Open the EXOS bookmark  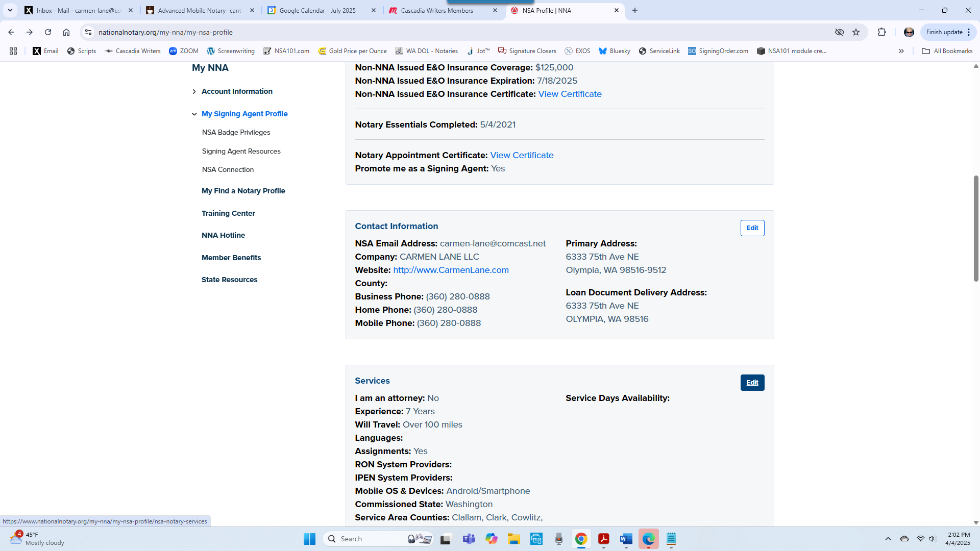[577, 51]
